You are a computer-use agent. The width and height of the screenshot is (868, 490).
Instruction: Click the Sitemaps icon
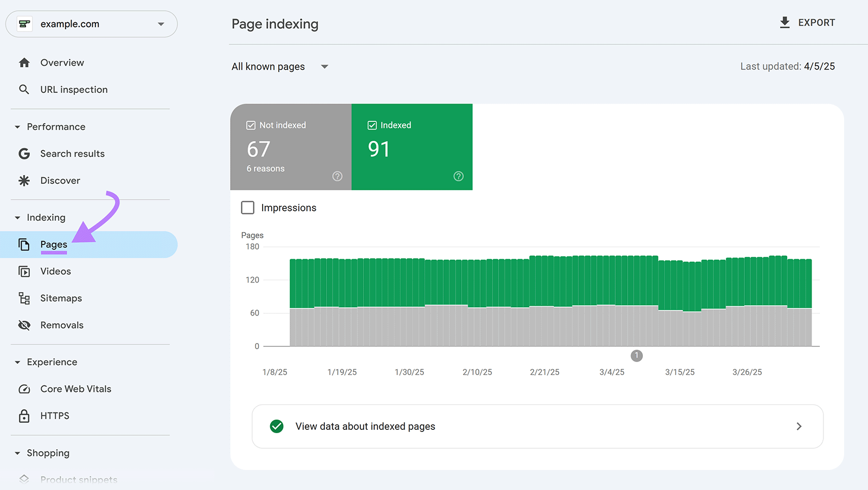[24, 298]
